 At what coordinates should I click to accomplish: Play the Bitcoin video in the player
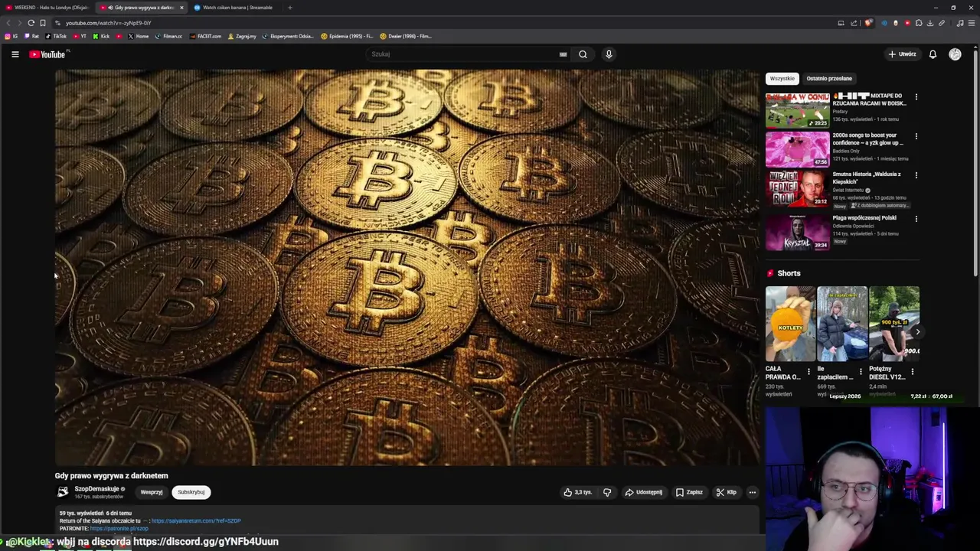(407, 267)
